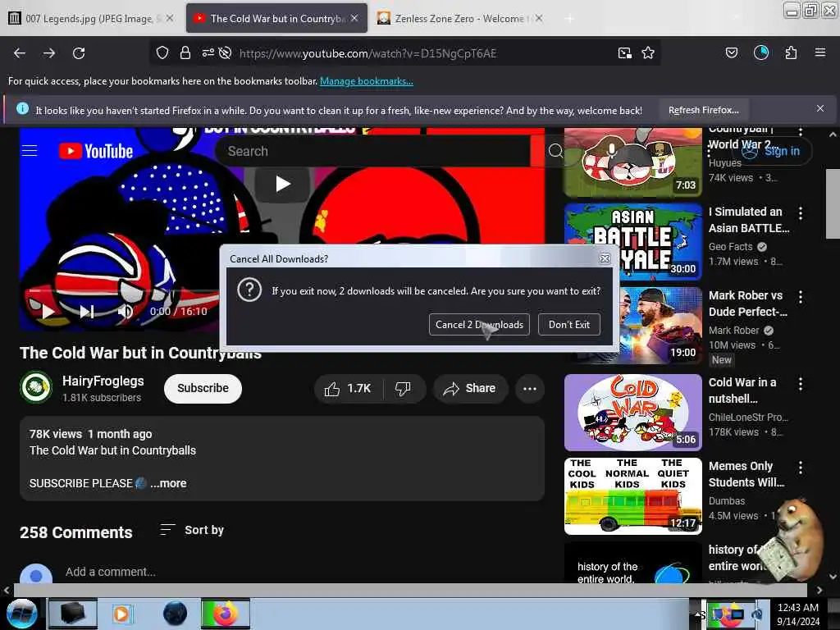The image size is (840, 630).
Task: Click the Firefox icon in taskbar
Action: 226,614
